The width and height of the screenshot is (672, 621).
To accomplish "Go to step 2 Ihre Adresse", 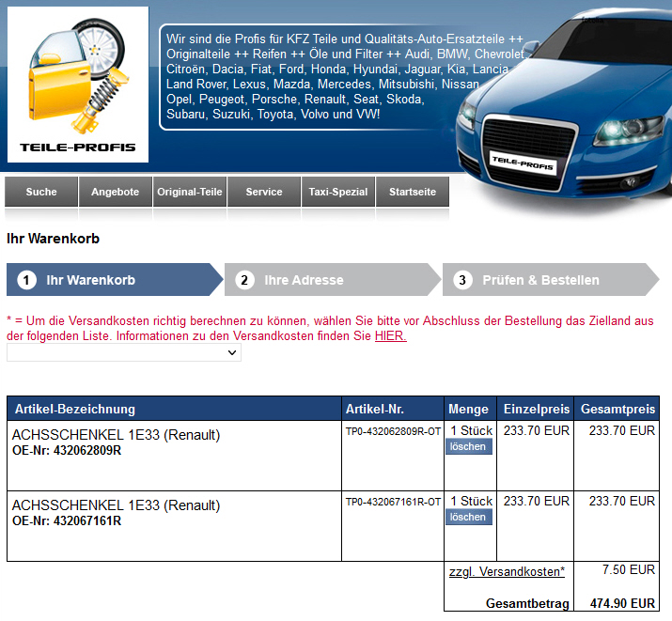I will [x=304, y=280].
